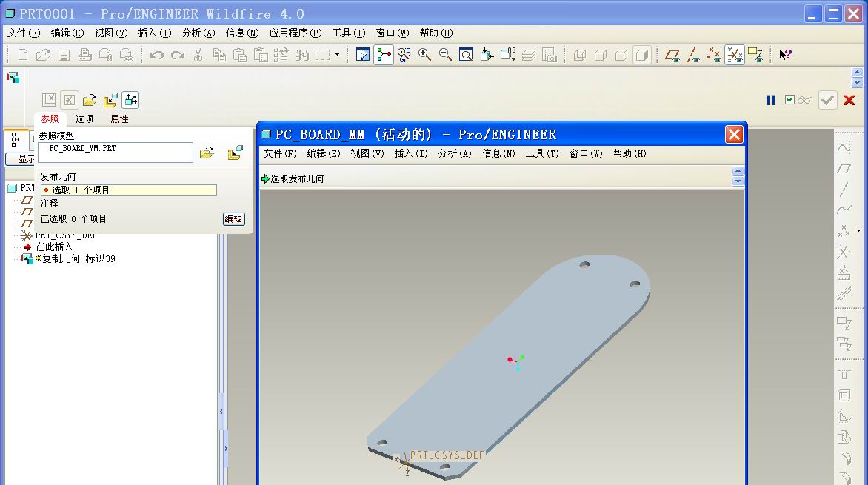This screenshot has height=485, width=868.
Task: Click the new file icon
Action: (x=23, y=55)
